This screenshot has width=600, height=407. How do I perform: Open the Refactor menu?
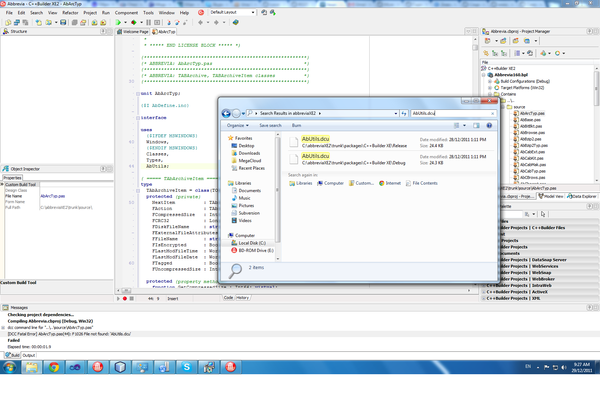click(x=72, y=11)
